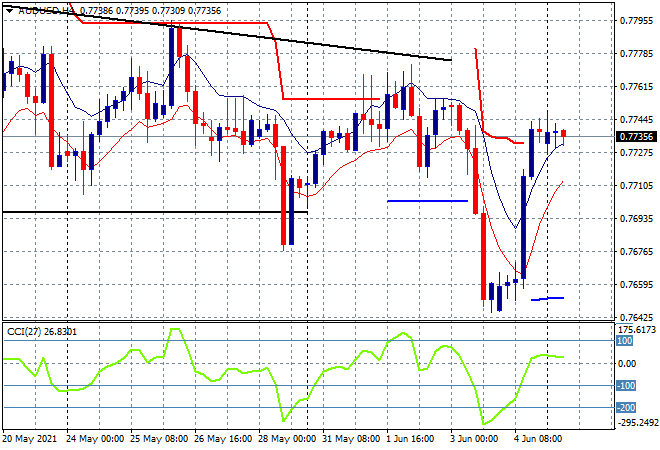The width and height of the screenshot is (660, 450).
Task: Click the 26 May 16:00 time label
Action: click(x=223, y=439)
